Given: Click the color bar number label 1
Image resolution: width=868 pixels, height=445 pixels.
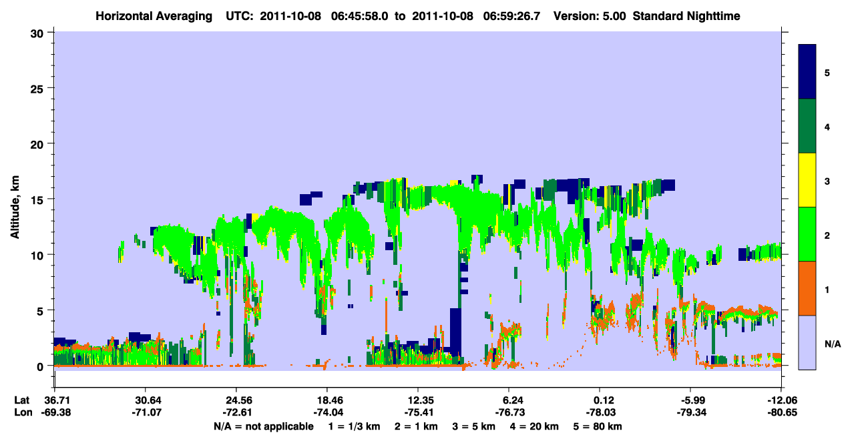Looking at the screenshot, I should (x=827, y=289).
